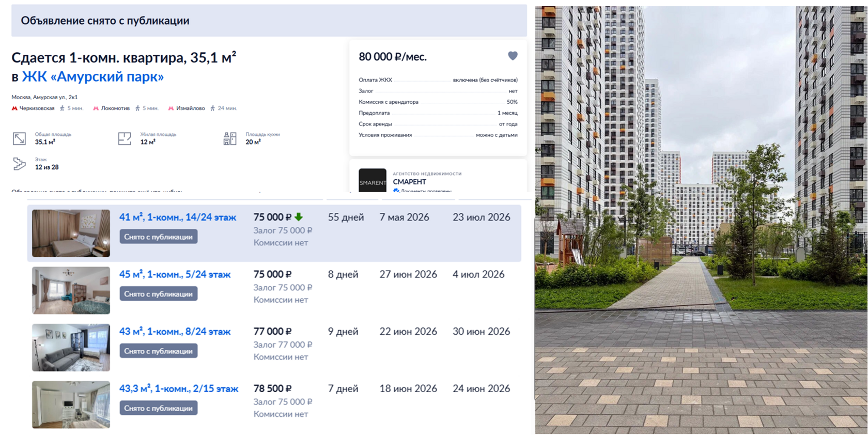868x435 pixels.
Task: Click the '7 дней' duration cell
Action: tap(343, 389)
